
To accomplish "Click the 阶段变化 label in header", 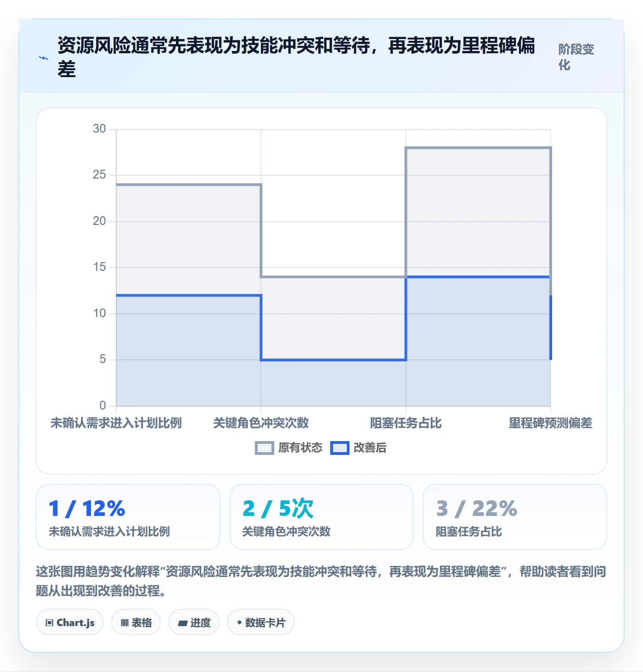I will pyautogui.click(x=576, y=57).
